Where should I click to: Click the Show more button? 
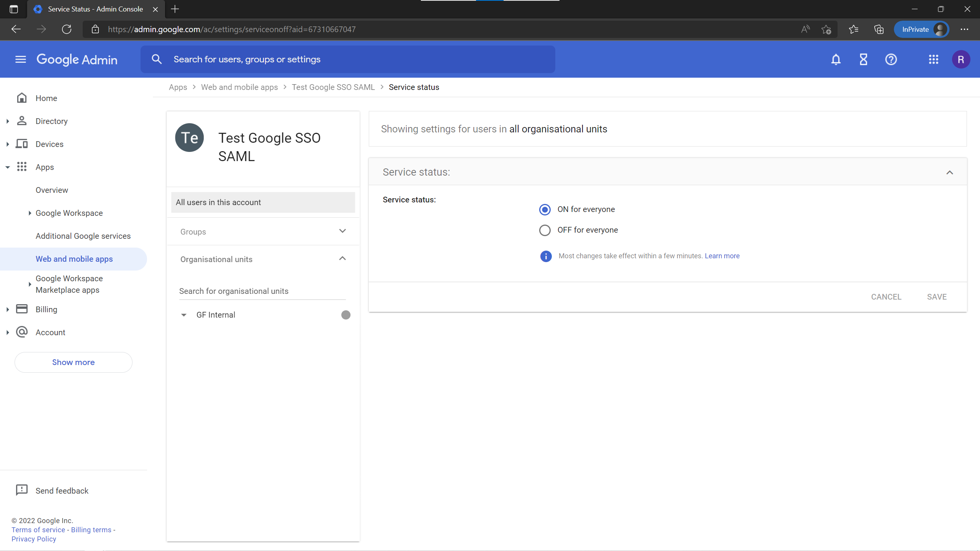[x=74, y=362]
